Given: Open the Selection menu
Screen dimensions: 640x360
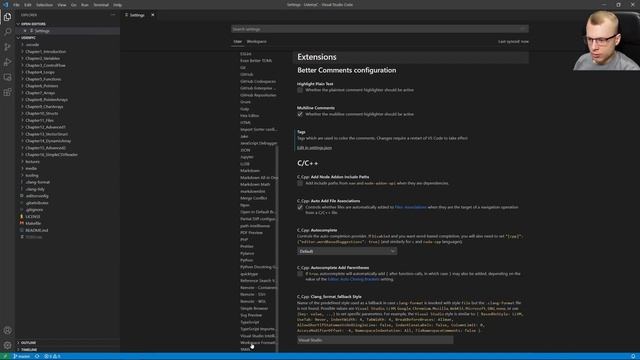Looking at the screenshot, I should tap(44, 5).
